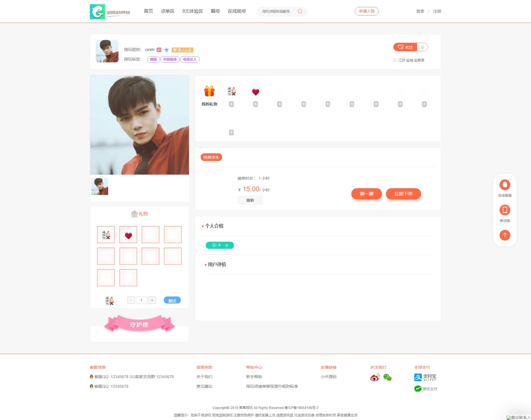This screenshot has width=531, height=420.
Task: Play the voice introduction audio clip
Action: [220, 245]
